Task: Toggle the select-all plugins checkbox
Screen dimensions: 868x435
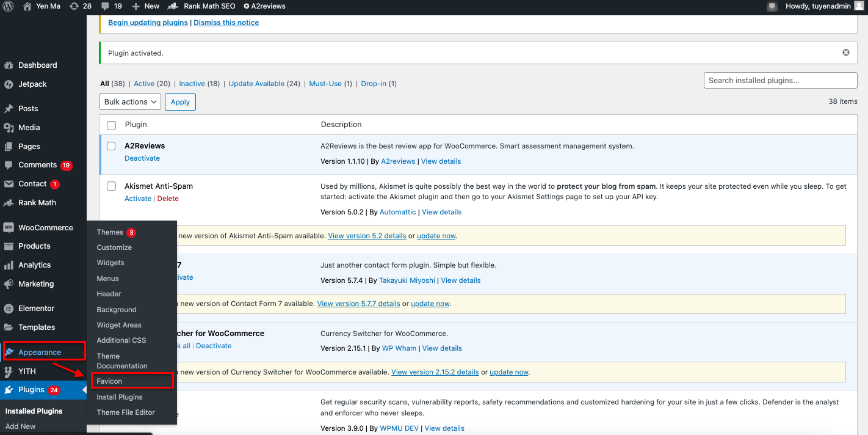Action: (111, 125)
